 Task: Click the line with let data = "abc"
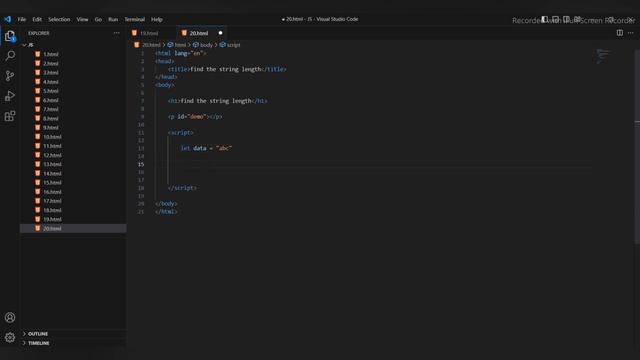pyautogui.click(x=206, y=148)
